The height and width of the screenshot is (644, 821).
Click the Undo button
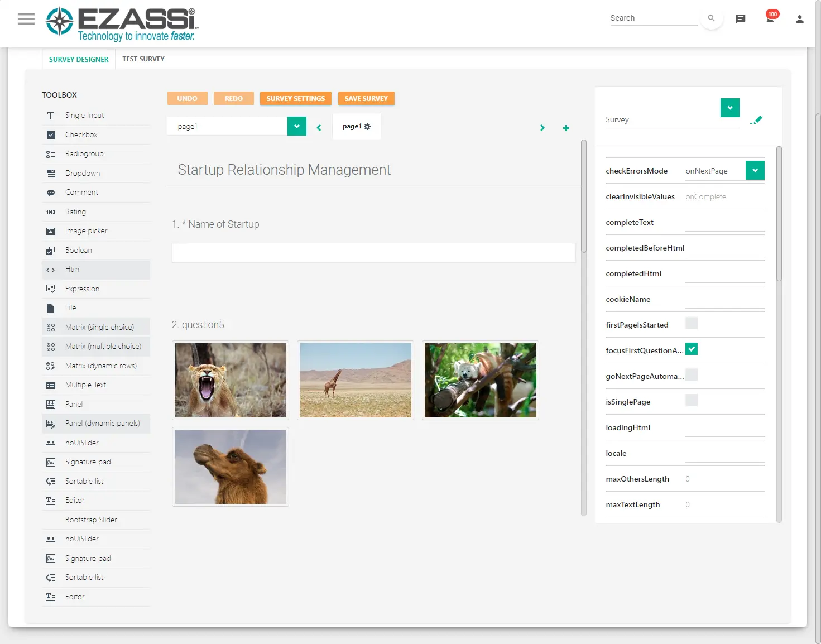point(188,98)
